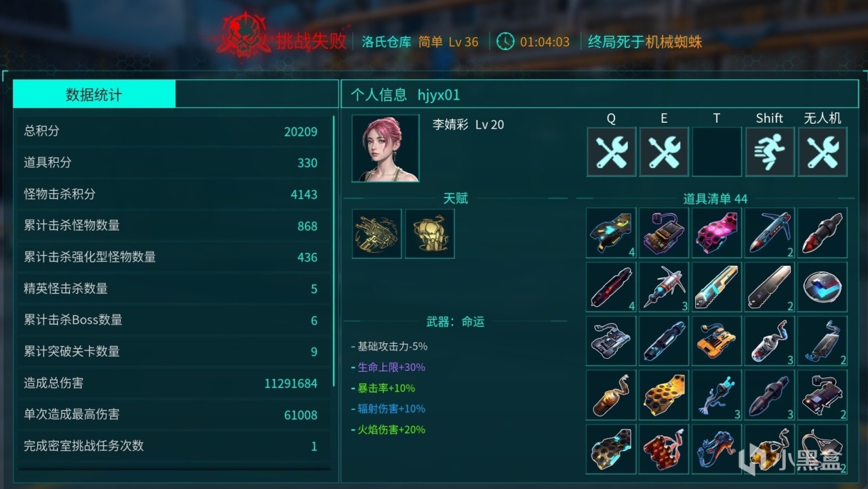Select the 造成总伤害 statistics row
This screenshot has height=489, width=868.
click(171, 383)
